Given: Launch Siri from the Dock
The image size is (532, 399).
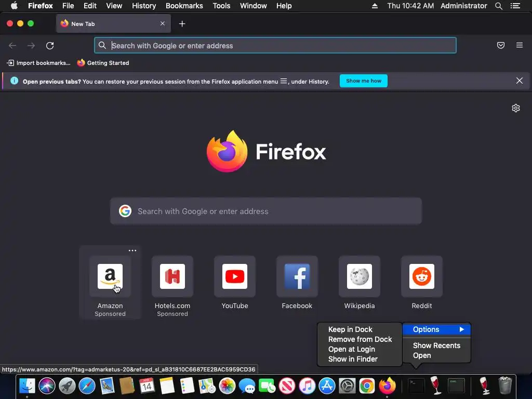Looking at the screenshot, I should (x=47, y=386).
